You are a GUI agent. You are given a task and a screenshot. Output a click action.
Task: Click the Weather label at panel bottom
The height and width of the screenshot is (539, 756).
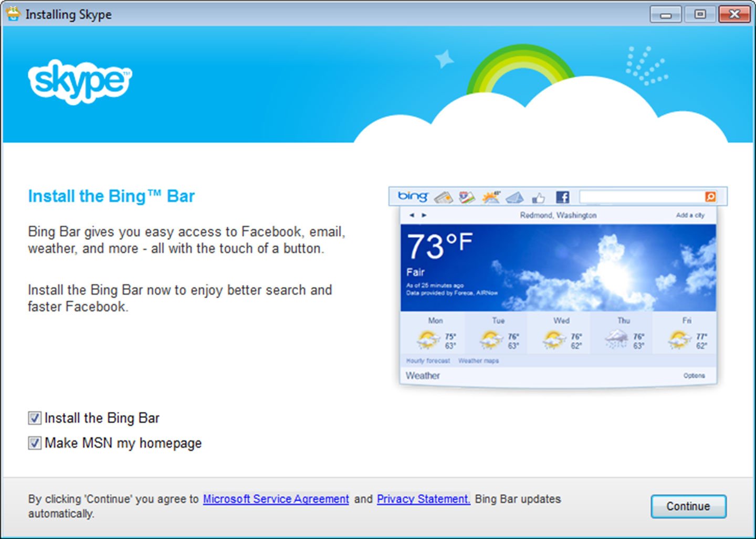pos(423,376)
